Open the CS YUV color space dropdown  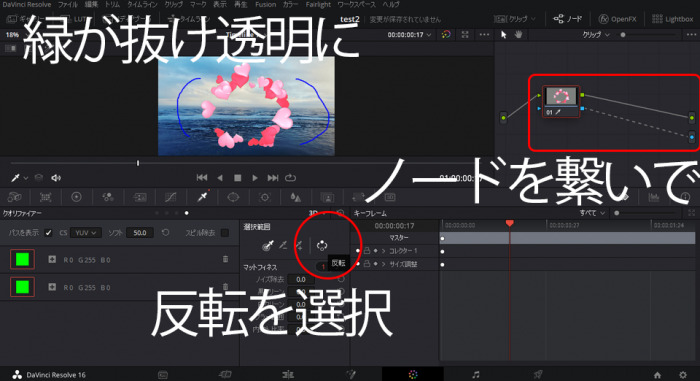[x=86, y=232]
